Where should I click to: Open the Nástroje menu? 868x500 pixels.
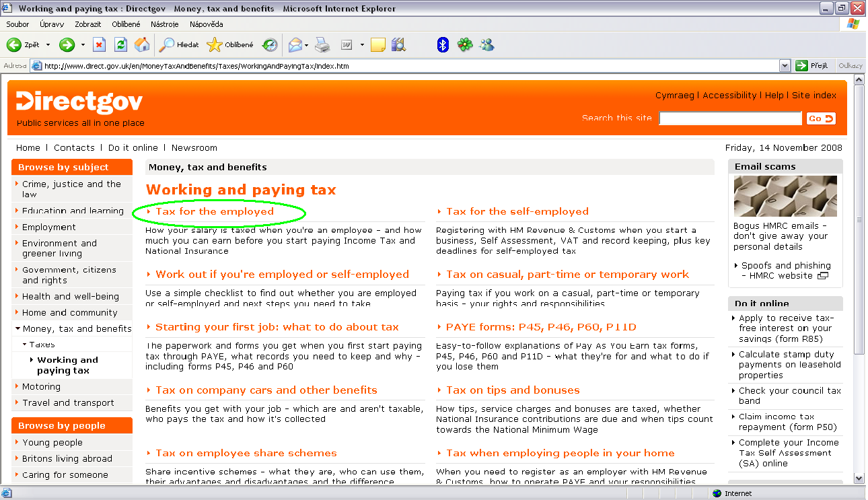point(165,24)
